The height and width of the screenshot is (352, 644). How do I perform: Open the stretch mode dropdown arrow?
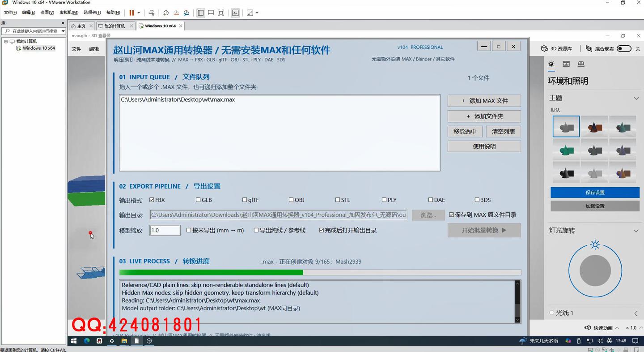[x=257, y=13]
